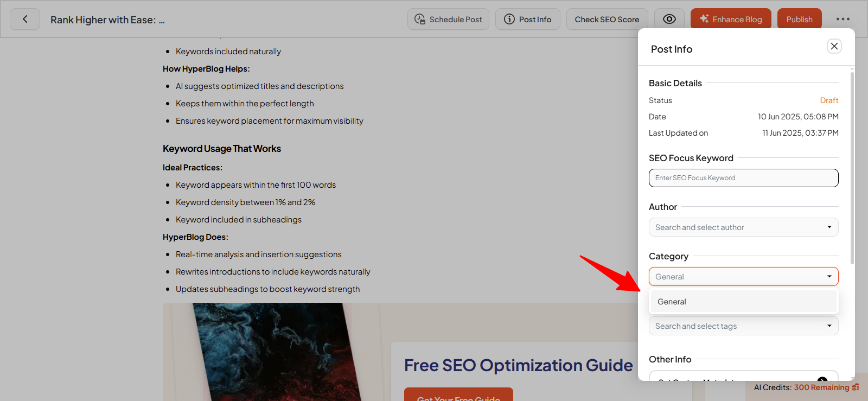Open the Search and select author dropdown
The image size is (868, 401).
tap(744, 227)
